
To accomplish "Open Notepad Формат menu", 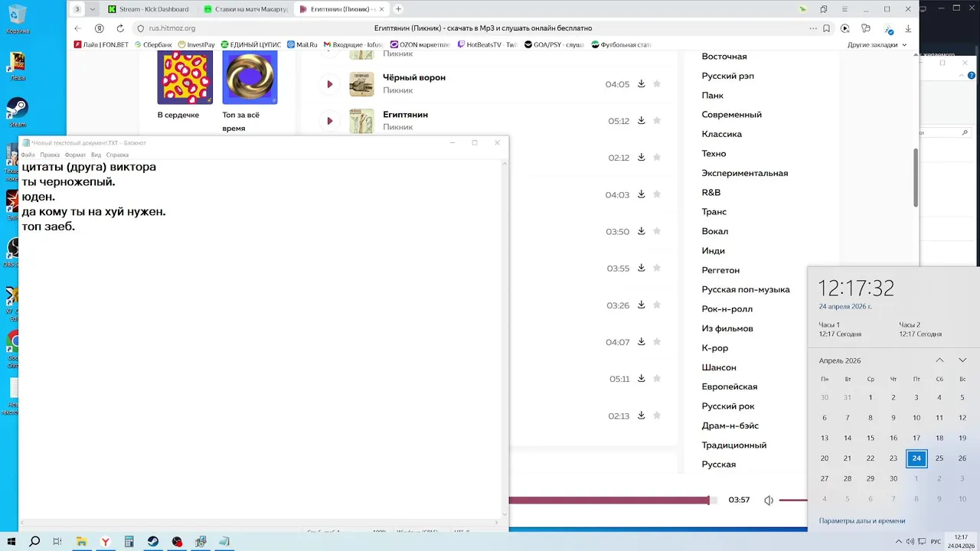I will (75, 155).
